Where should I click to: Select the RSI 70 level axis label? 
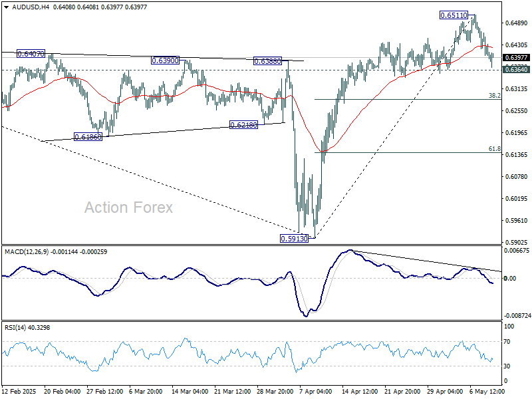click(507, 342)
